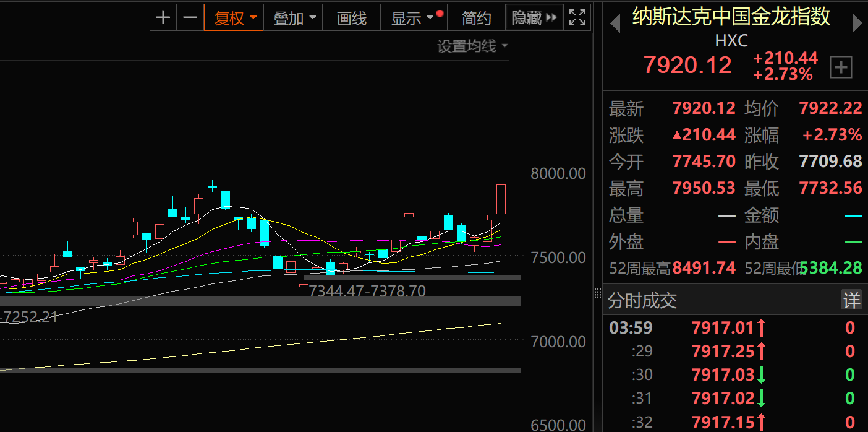Click 52周最高 value 8491.74
This screenshot has width=868, height=432.
(704, 268)
